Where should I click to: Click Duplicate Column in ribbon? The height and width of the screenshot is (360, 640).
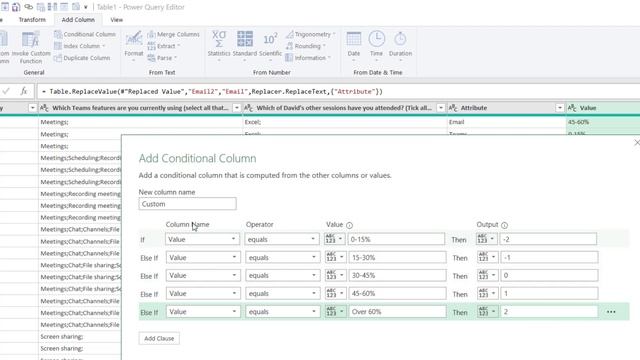[x=82, y=58]
